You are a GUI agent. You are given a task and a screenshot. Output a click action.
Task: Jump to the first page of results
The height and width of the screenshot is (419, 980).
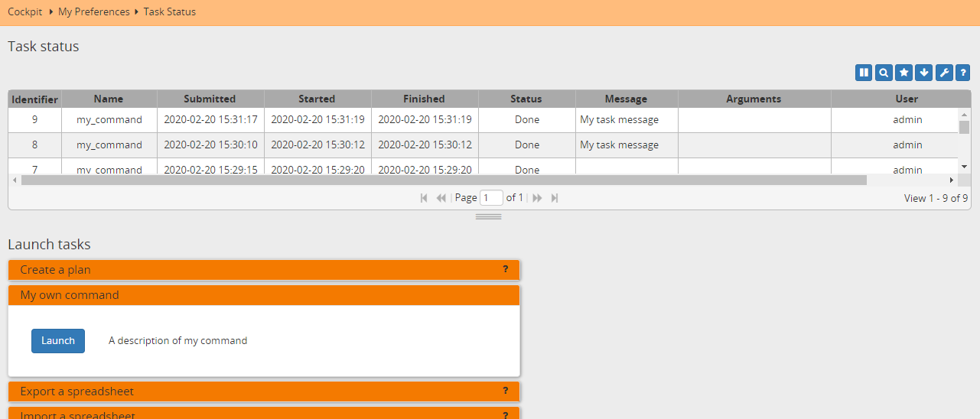pos(424,198)
